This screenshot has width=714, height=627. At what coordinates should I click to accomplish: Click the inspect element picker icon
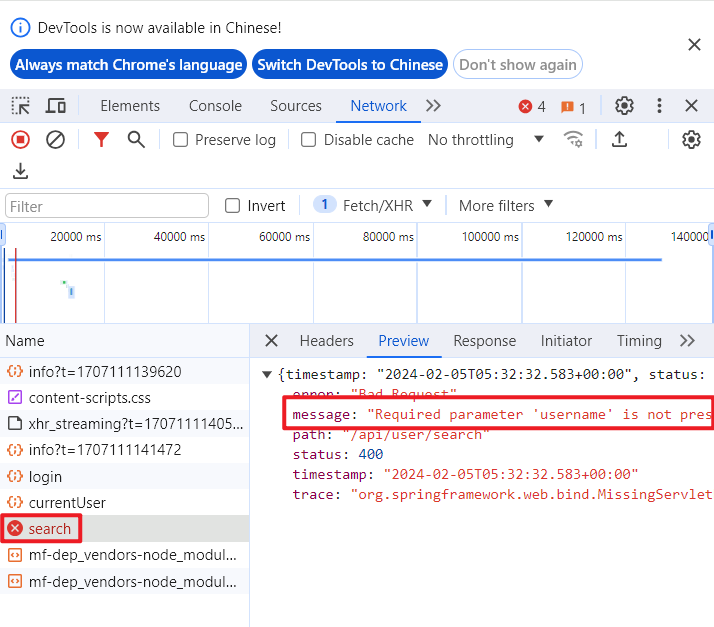click(x=20, y=106)
